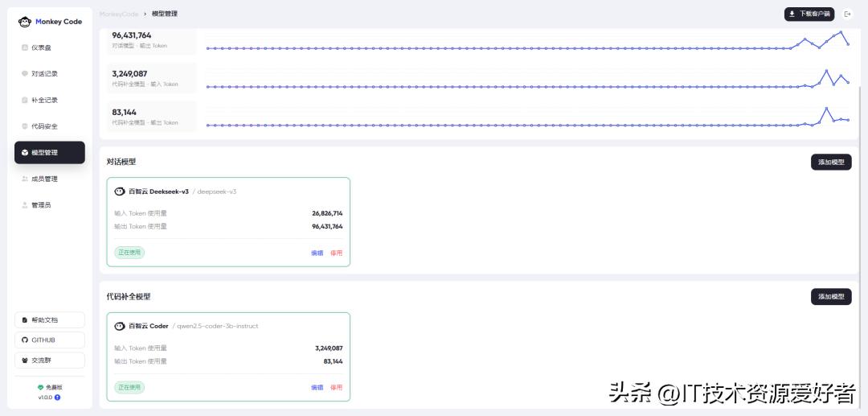Click the 百智云 Coder card provider icon
This screenshot has height=416, width=868.
tap(120, 326)
